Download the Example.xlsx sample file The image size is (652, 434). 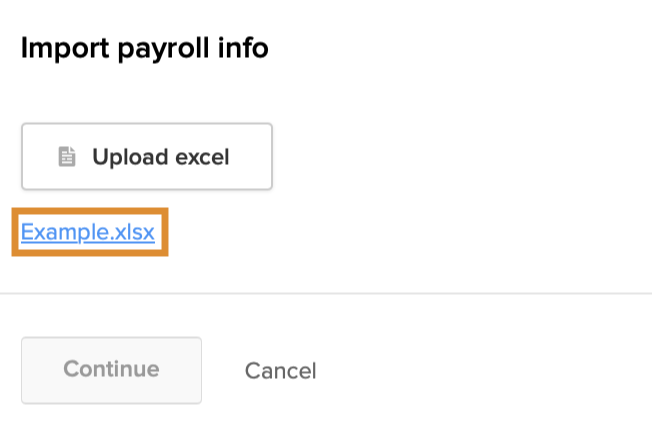pyautogui.click(x=88, y=232)
